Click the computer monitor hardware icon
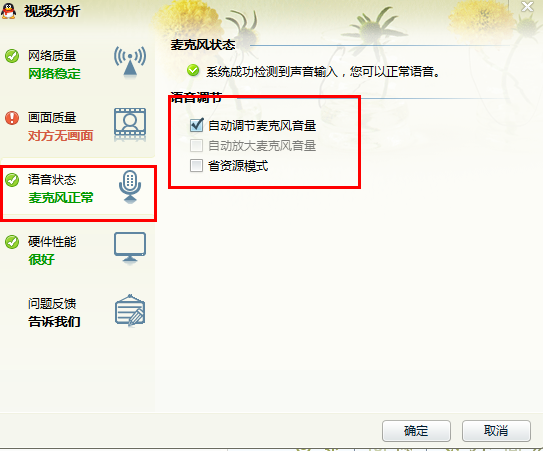 (130, 248)
